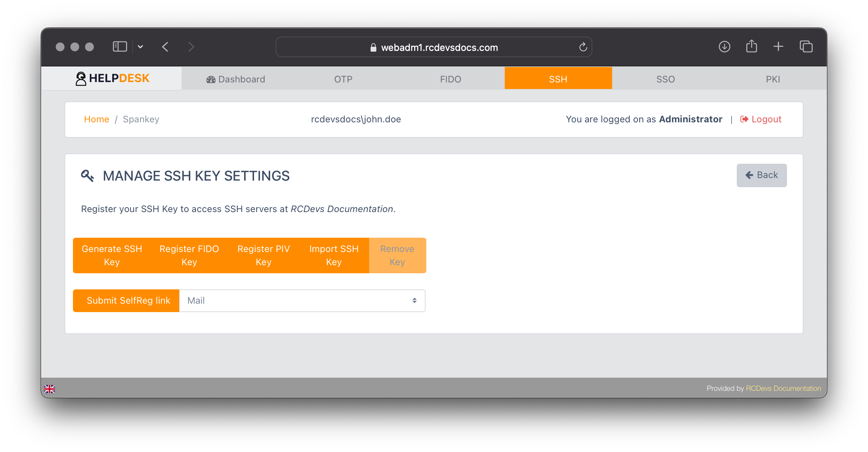This screenshot has width=868, height=452.
Task: Click the browser back arrow
Action: click(x=165, y=47)
